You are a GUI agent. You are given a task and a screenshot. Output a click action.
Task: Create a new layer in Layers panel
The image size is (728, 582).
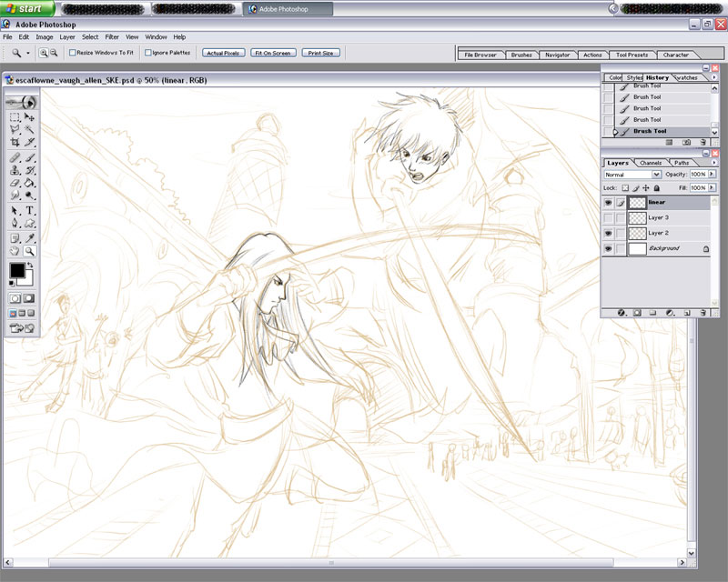point(687,313)
